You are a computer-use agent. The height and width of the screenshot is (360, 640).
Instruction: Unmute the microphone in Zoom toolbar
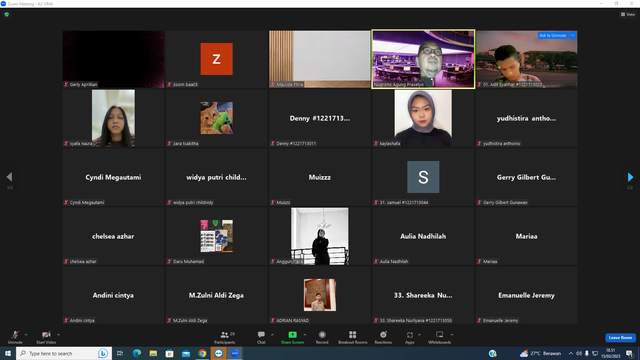pyautogui.click(x=15, y=337)
